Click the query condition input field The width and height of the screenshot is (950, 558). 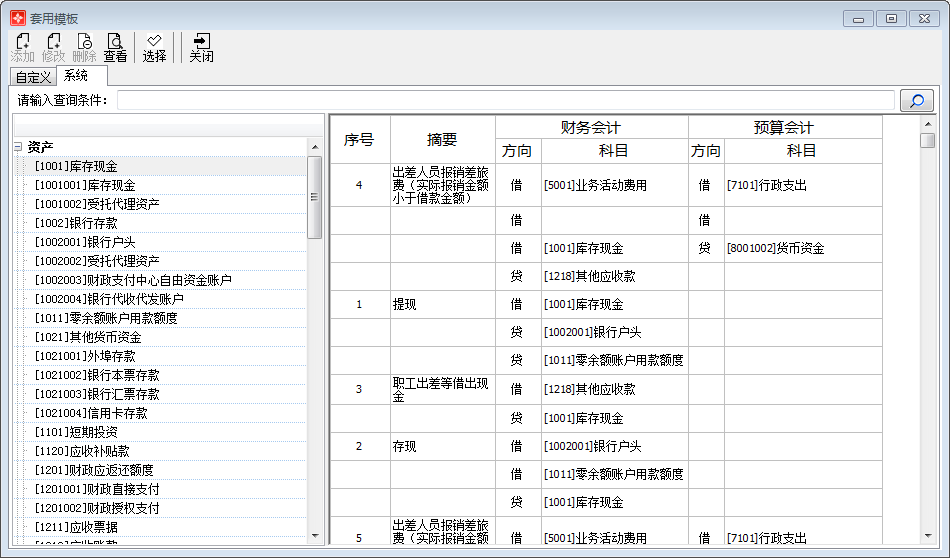[x=505, y=100]
